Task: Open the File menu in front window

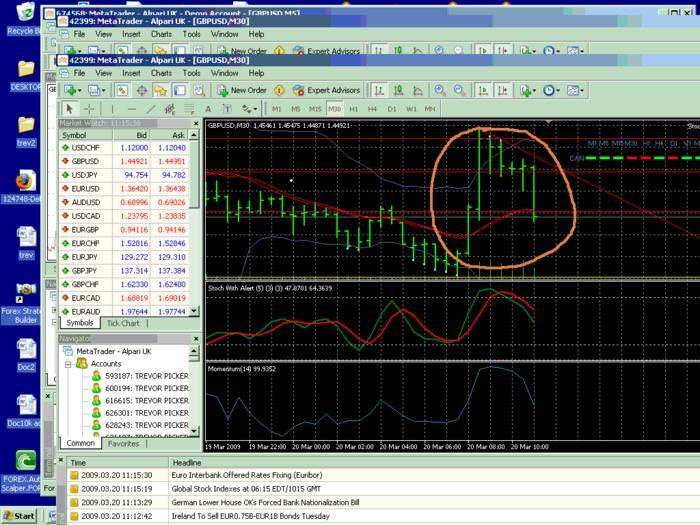Action: 79,73
